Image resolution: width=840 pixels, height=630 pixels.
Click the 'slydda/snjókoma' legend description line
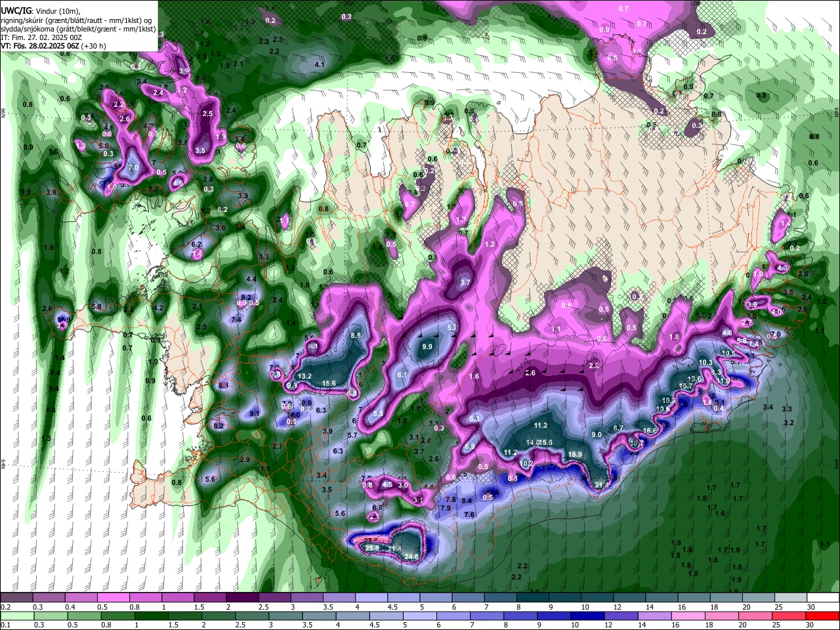(78, 30)
